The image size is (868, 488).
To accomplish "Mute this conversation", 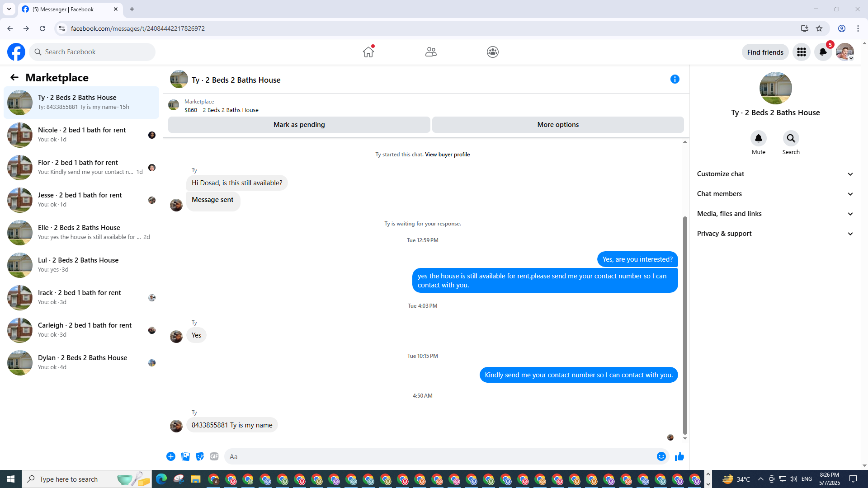I will pyautogui.click(x=758, y=139).
